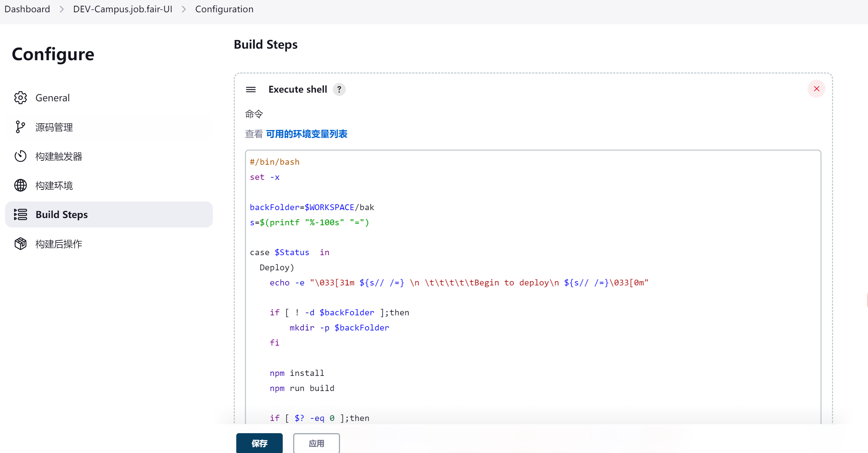This screenshot has height=453, width=868.
Task: Click the '#/bin/bash' line in editor
Action: (274, 162)
